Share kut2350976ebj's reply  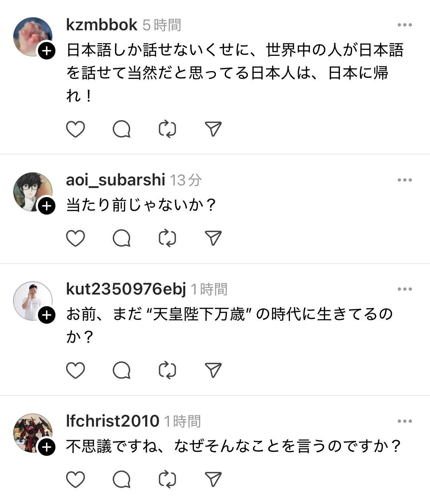[213, 370]
